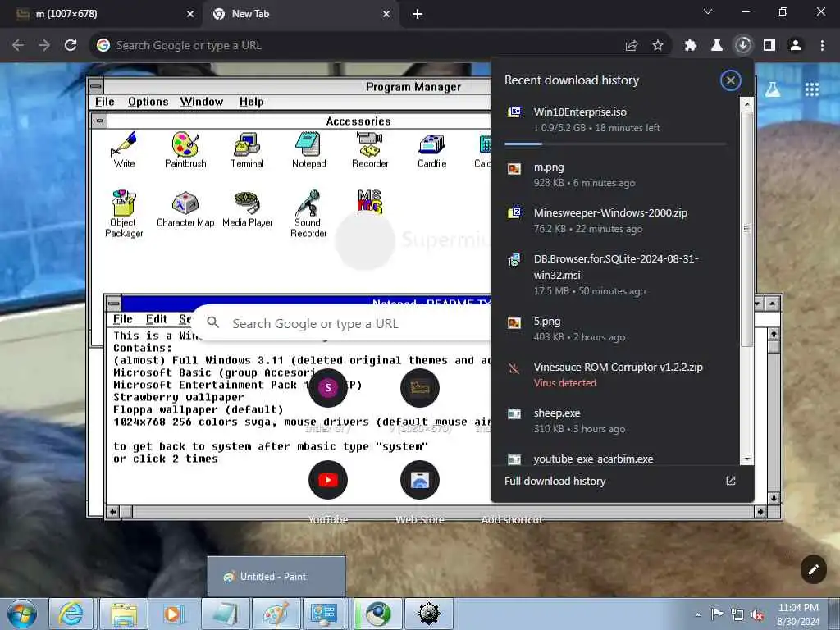Open the Object Packager icon
This screenshot has height=630, width=840.
point(124,213)
